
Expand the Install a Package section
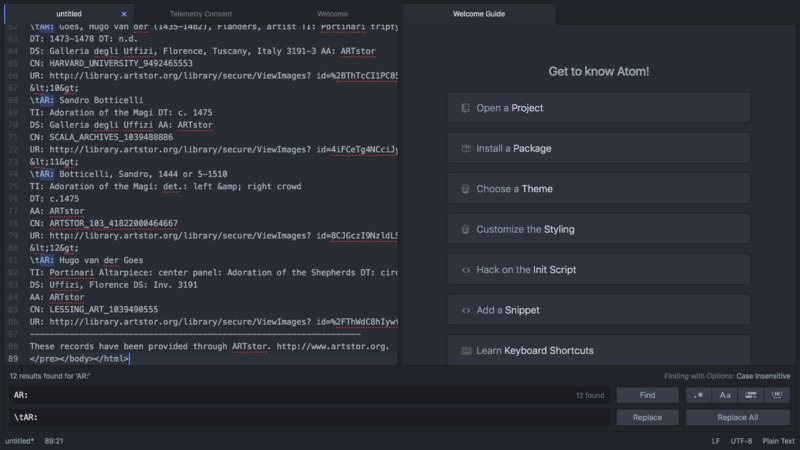tap(599, 148)
